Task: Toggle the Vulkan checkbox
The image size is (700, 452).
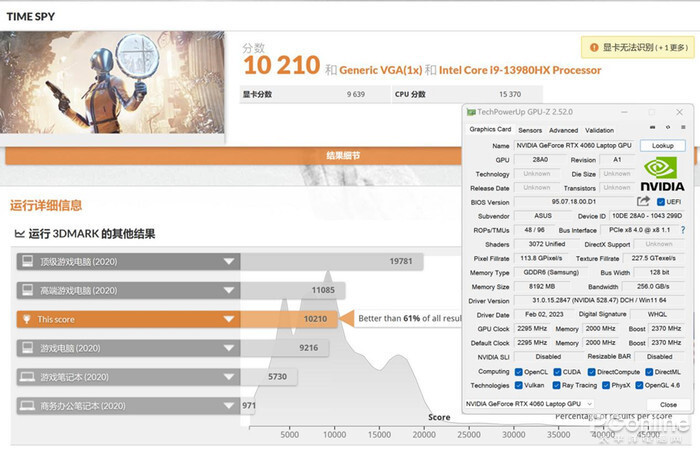Action: point(518,385)
